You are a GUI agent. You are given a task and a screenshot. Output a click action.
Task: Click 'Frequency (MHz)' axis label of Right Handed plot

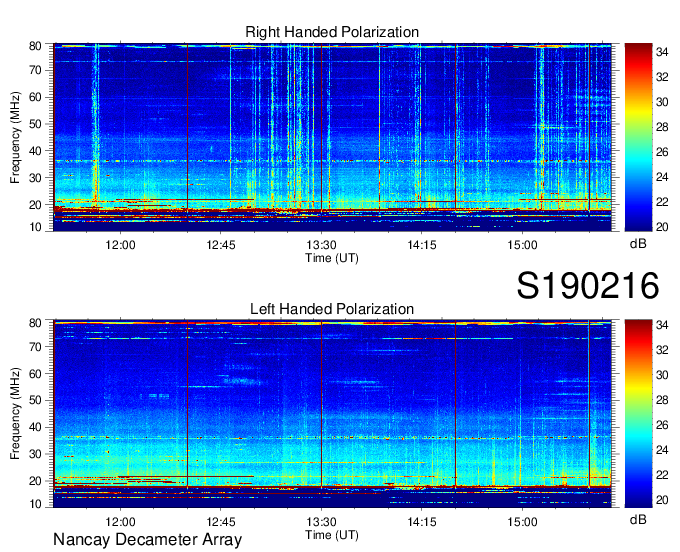[15, 137]
